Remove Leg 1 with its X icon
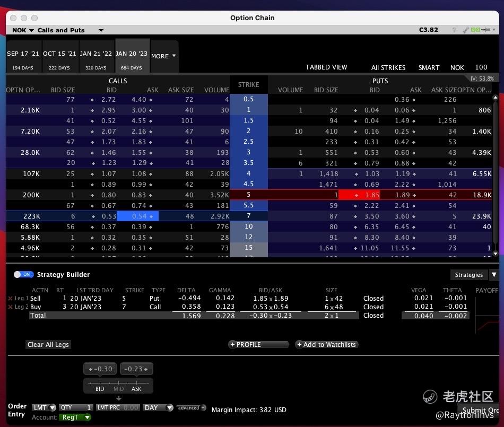Image resolution: width=504 pixels, height=427 pixels. (10, 298)
